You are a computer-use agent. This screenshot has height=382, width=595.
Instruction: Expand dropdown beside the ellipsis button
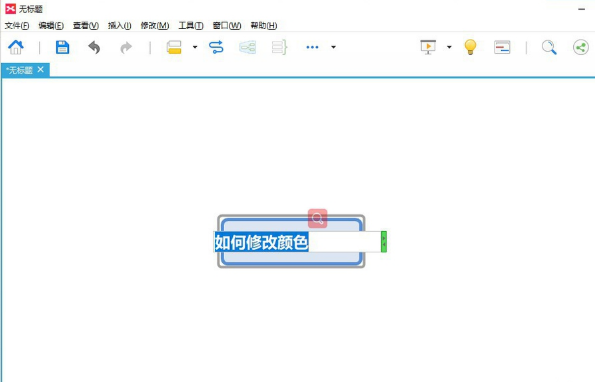(x=334, y=47)
